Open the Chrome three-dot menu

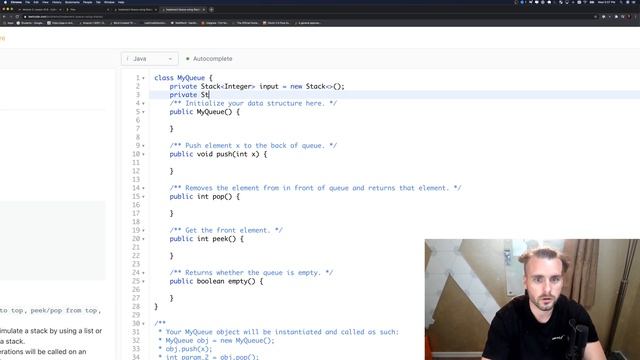(636, 17)
